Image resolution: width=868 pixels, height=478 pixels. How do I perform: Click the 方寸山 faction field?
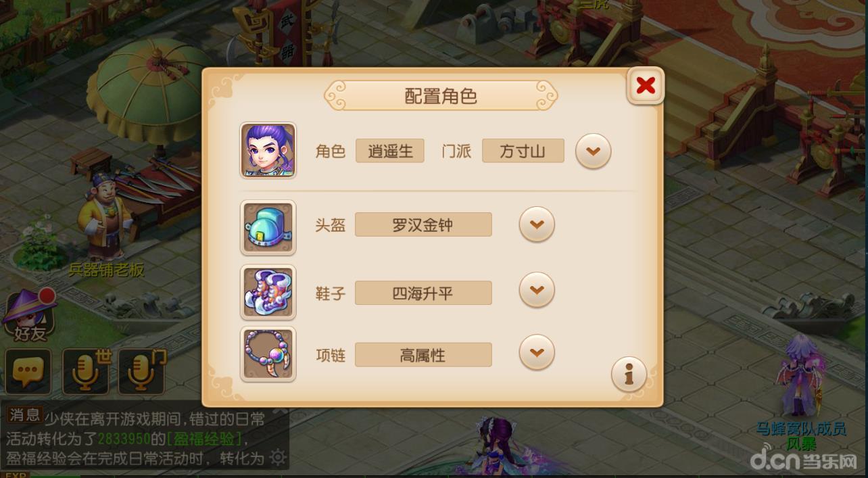(x=523, y=151)
